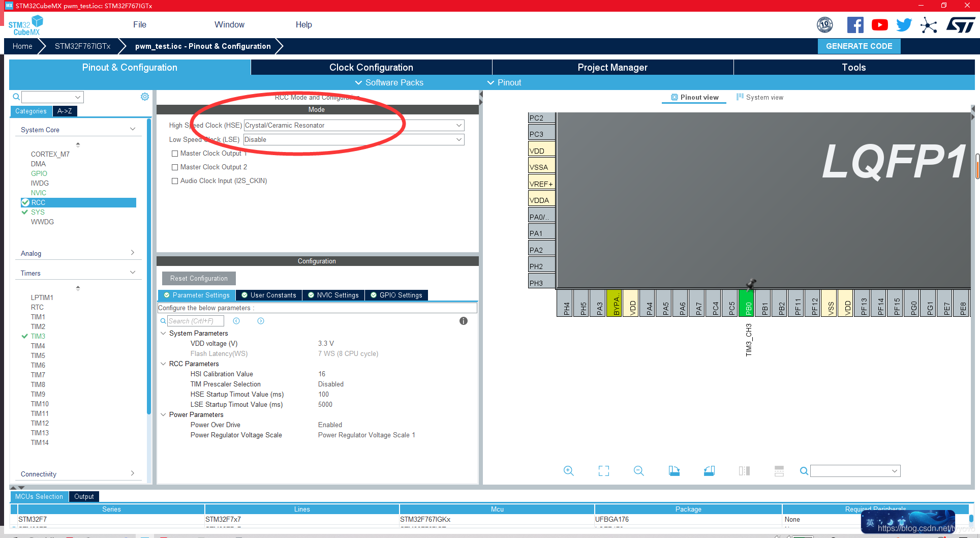980x538 pixels.
Task: Switch to Clock Configuration tab
Action: [371, 67]
